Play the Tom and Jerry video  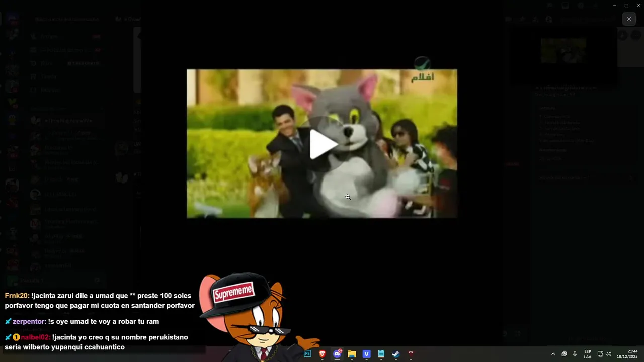pos(323,144)
